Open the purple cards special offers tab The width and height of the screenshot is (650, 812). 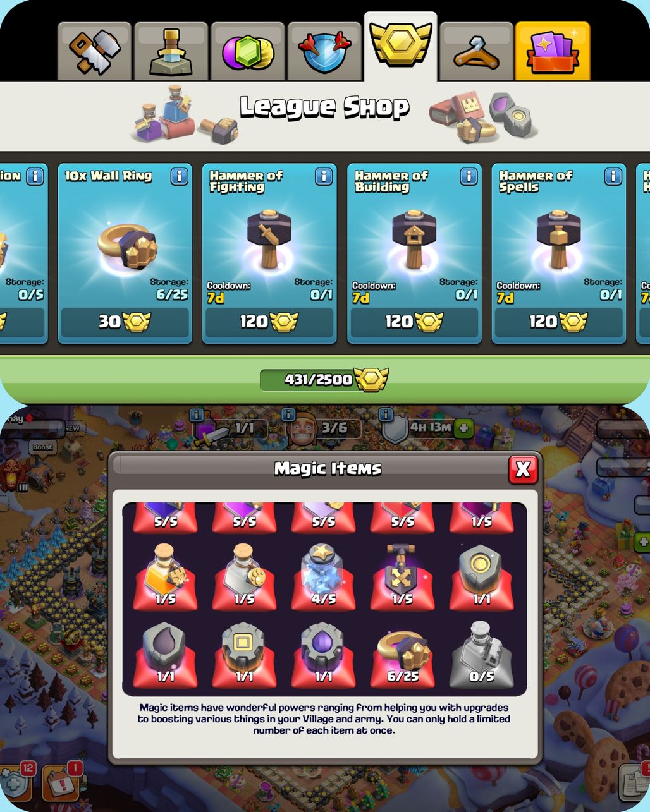tap(553, 51)
